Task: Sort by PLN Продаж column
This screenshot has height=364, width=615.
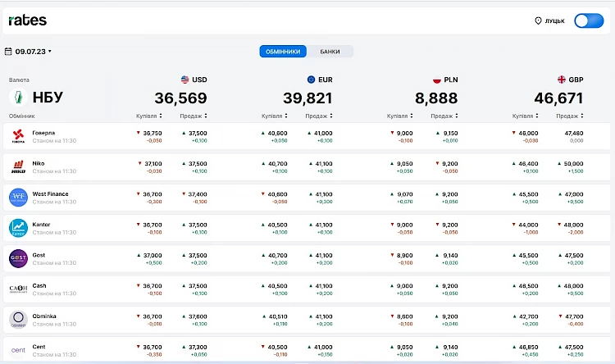Action: [x=444, y=116]
